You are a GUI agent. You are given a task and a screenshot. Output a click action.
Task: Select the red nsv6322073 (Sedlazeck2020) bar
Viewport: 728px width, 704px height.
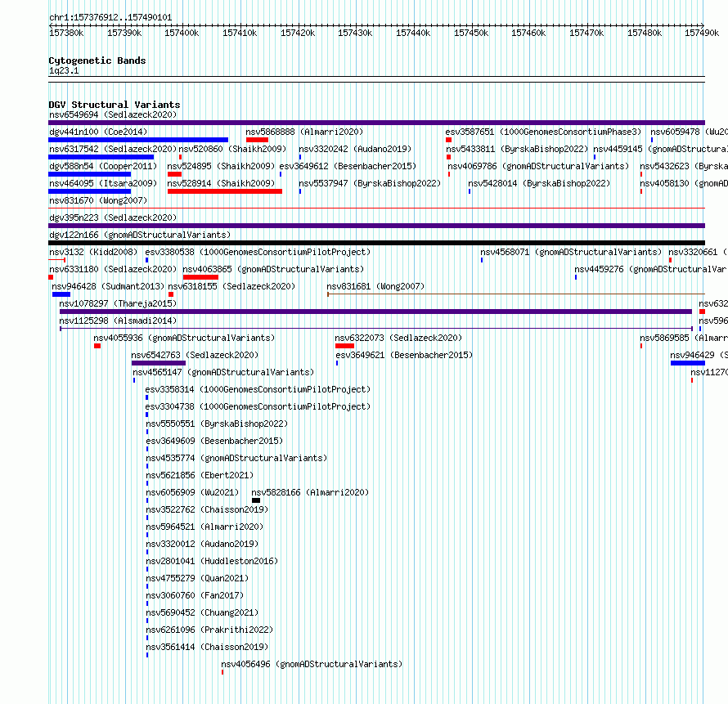click(344, 346)
